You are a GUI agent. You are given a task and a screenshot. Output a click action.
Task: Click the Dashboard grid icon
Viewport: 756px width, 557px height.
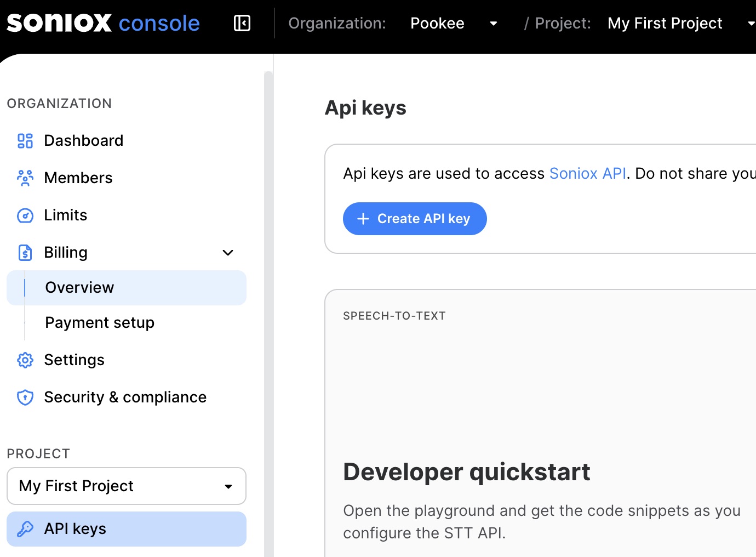pos(25,141)
